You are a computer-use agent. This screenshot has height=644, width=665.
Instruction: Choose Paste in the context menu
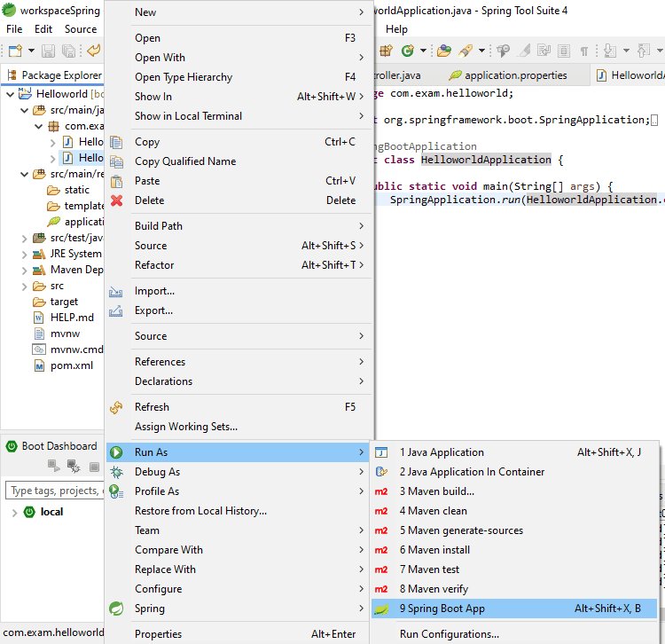[x=239, y=181]
